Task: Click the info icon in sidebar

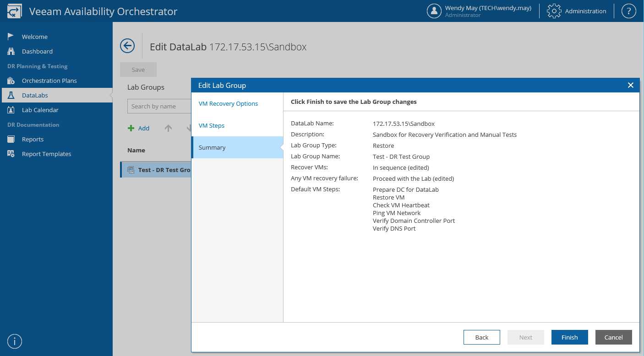Action: [15, 341]
